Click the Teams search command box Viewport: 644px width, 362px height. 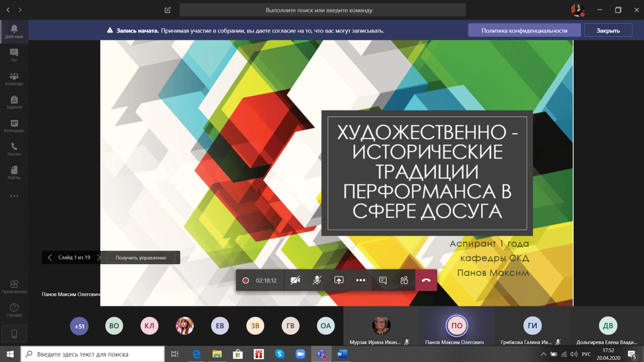pos(323,10)
